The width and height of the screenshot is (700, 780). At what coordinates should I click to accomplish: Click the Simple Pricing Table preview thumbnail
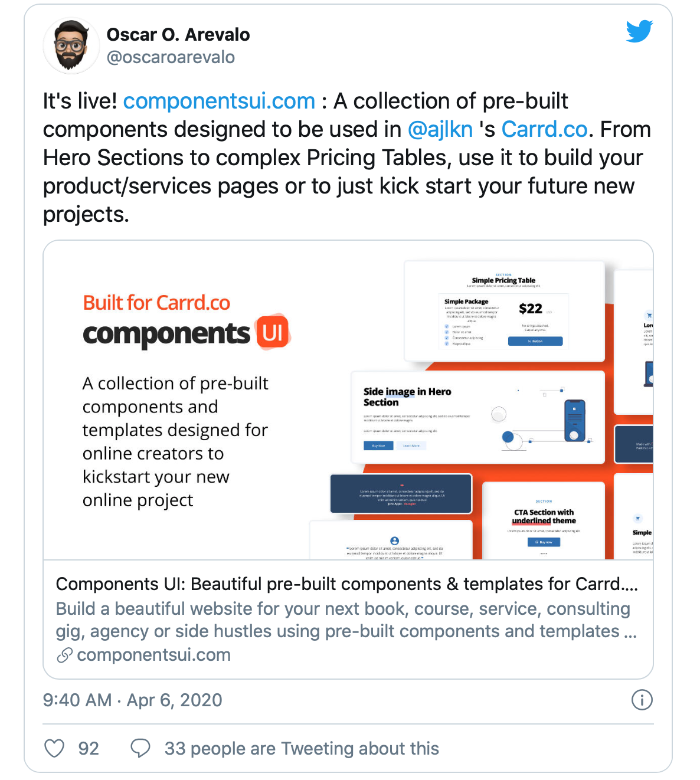505,311
